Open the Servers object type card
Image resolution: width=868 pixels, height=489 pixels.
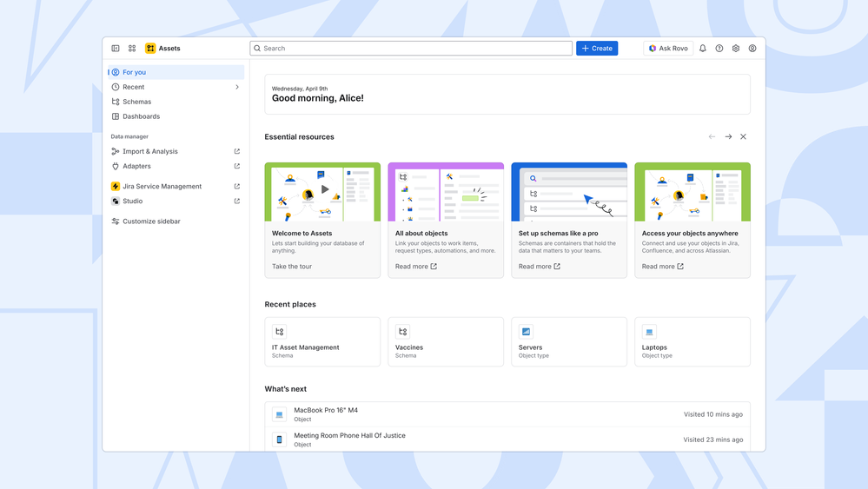click(x=569, y=341)
